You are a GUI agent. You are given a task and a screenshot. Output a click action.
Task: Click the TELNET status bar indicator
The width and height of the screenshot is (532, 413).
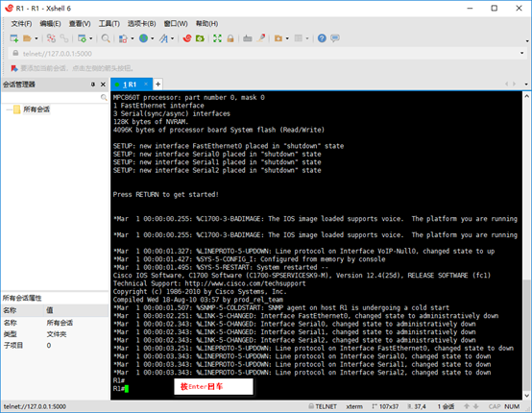323,406
